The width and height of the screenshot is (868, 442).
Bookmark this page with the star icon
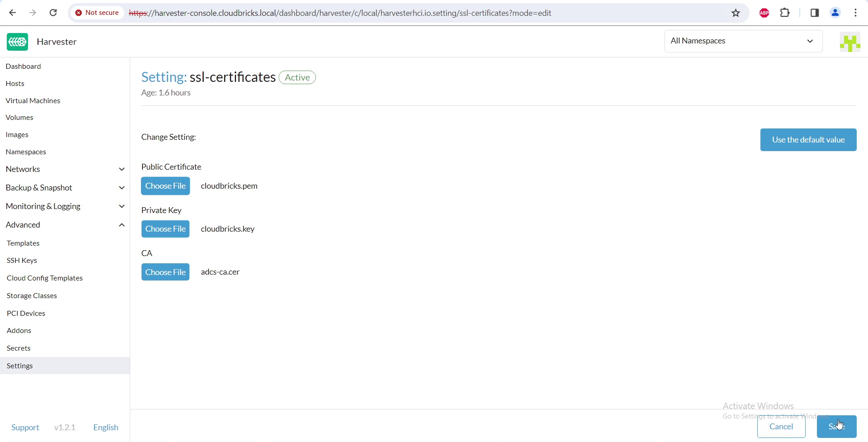[736, 13]
